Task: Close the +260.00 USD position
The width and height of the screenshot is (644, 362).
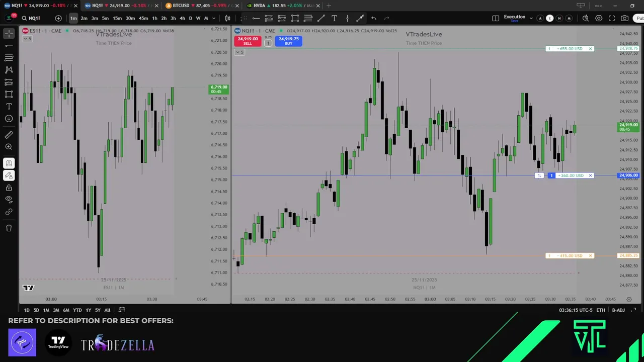Action: pyautogui.click(x=590, y=175)
